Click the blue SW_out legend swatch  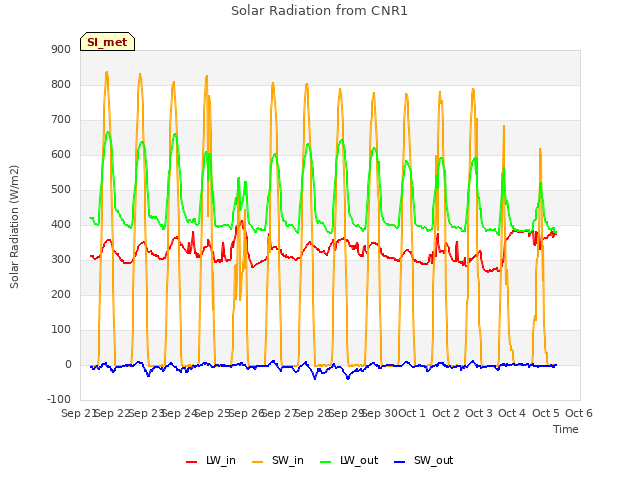400,462
